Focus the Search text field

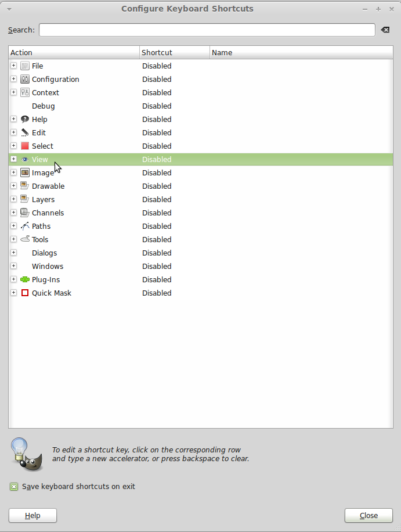(207, 30)
